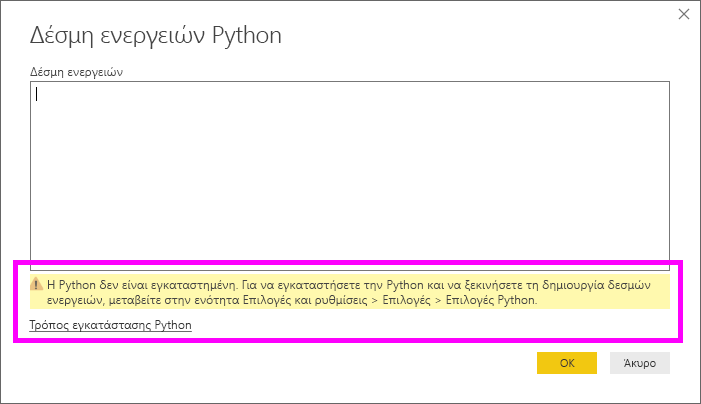
Task: Click the Δέσμη ενεργειών field label
Action: click(76, 72)
